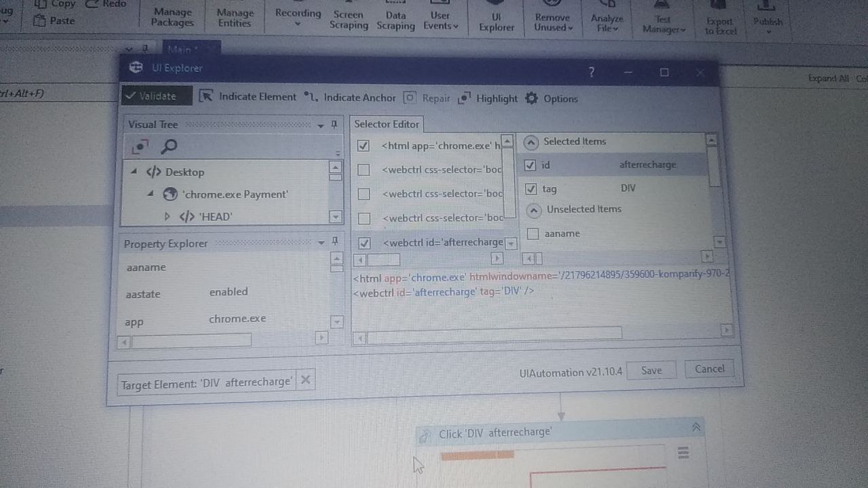Viewport: 868px width, 488px height.
Task: Toggle the Highlight option
Action: point(488,98)
